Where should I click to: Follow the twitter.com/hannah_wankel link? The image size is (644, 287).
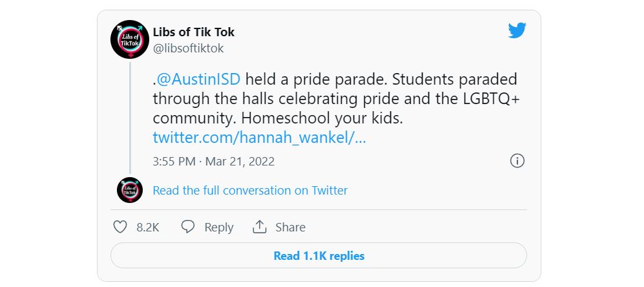click(x=259, y=138)
